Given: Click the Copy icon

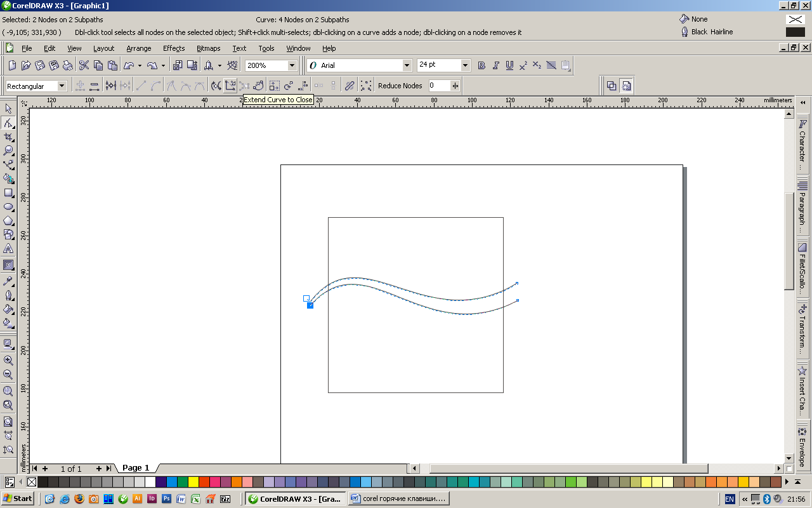Looking at the screenshot, I should (98, 65).
